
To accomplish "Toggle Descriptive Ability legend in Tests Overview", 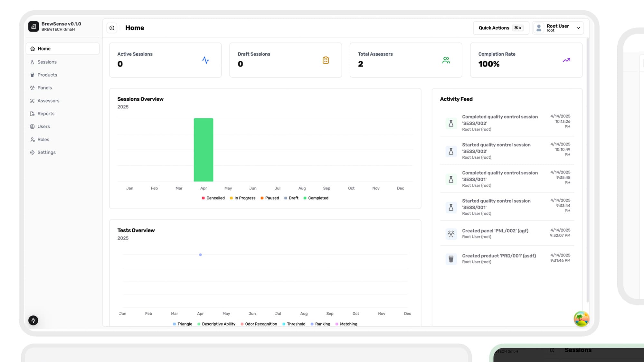I will click(216, 324).
